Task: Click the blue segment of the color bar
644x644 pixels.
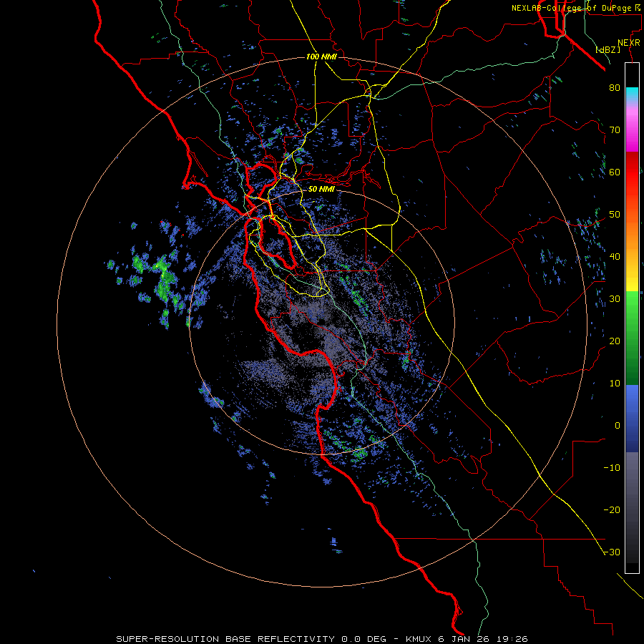Action: point(632,419)
